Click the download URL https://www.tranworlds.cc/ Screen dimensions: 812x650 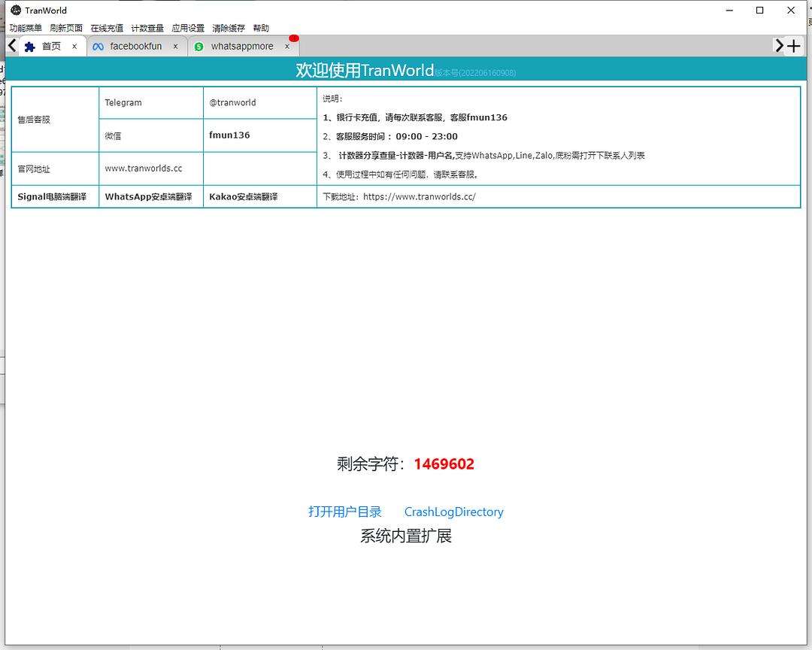pyautogui.click(x=420, y=197)
